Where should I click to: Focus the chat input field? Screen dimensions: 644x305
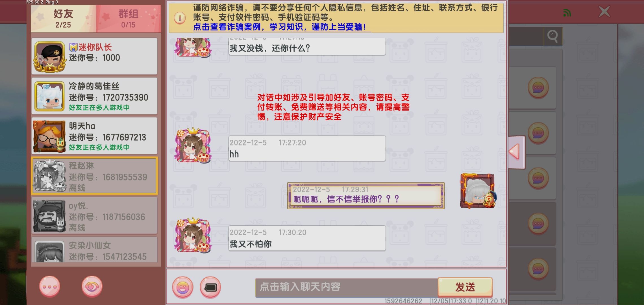(x=347, y=287)
